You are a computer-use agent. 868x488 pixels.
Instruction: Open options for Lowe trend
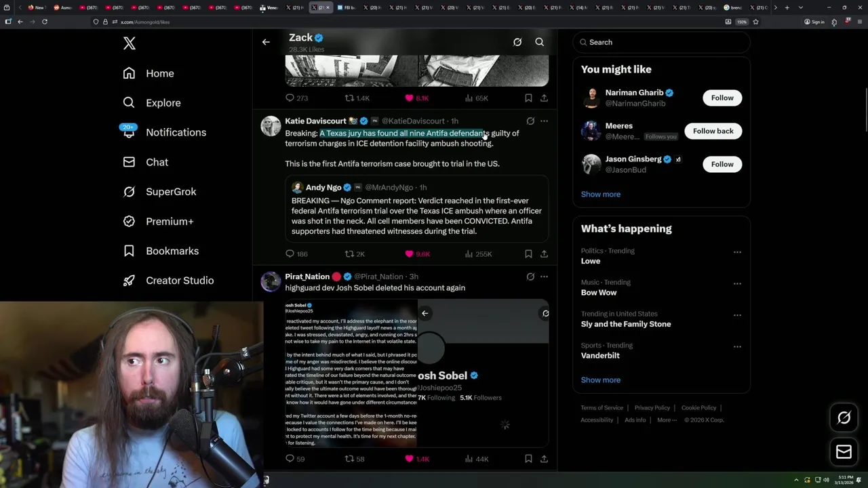click(737, 252)
